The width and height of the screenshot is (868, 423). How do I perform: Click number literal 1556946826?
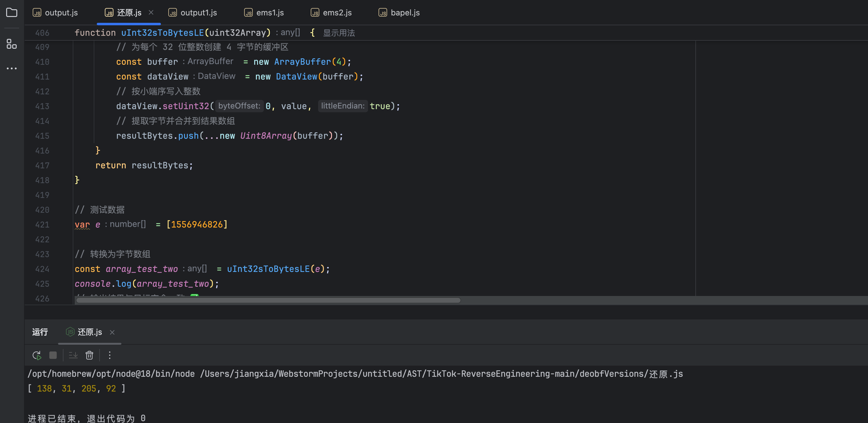pos(197,224)
